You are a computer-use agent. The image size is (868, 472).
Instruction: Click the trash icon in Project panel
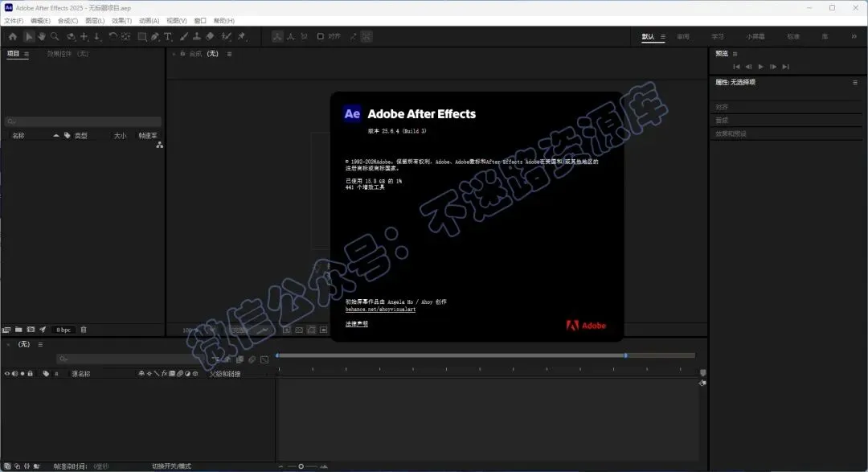84,330
